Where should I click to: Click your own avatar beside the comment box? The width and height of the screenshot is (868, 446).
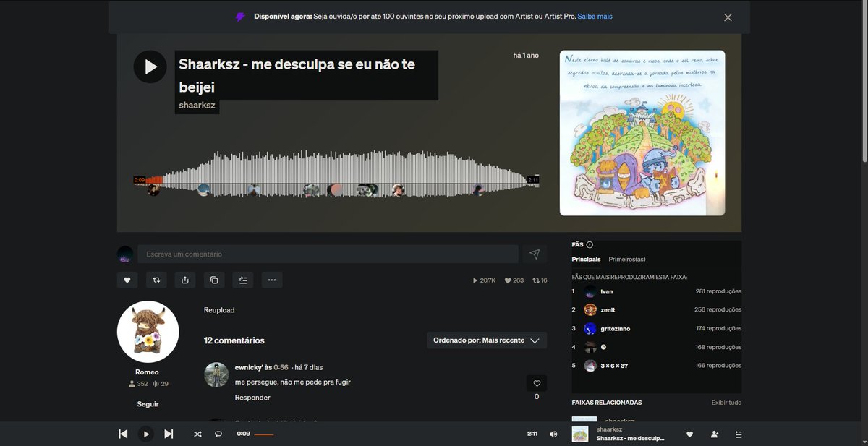click(125, 254)
